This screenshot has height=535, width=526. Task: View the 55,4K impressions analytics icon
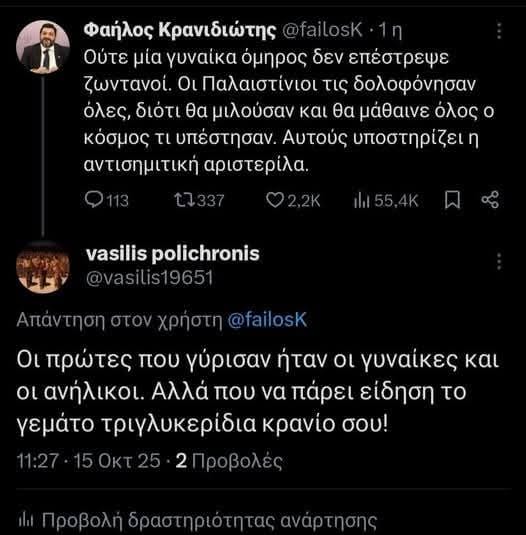[362, 200]
